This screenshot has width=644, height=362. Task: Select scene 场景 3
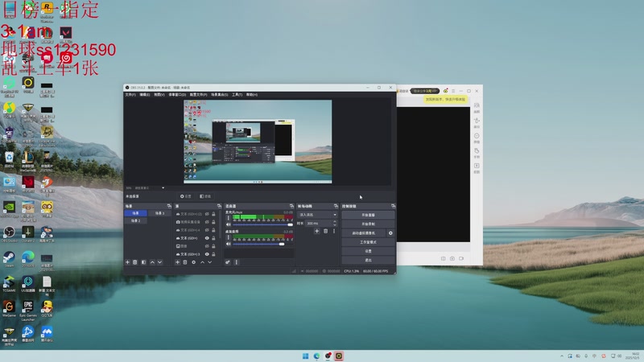159,213
